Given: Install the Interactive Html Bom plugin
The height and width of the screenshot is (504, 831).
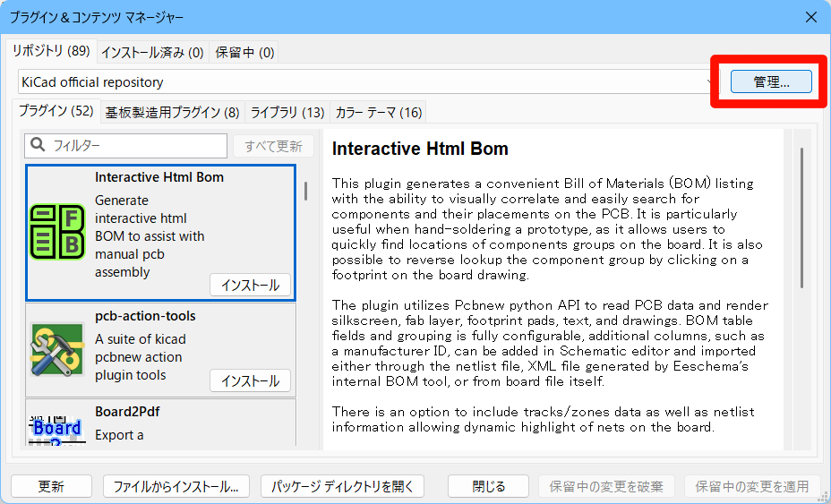Looking at the screenshot, I should 250,286.
